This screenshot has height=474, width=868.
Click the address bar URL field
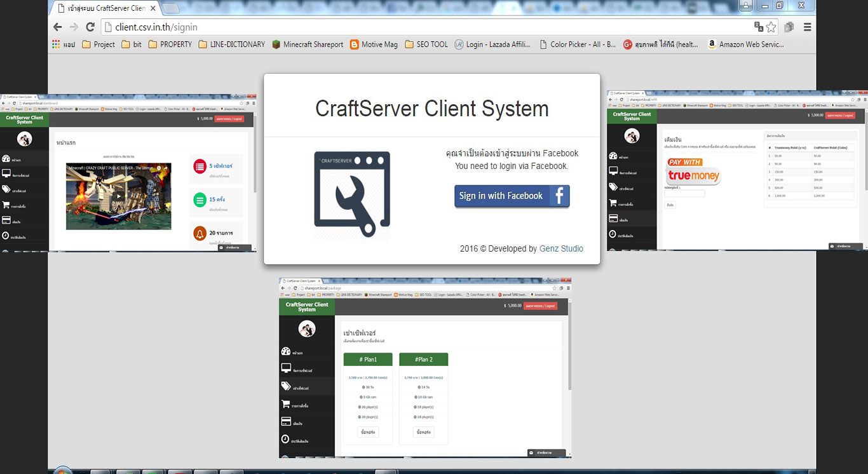(419, 27)
